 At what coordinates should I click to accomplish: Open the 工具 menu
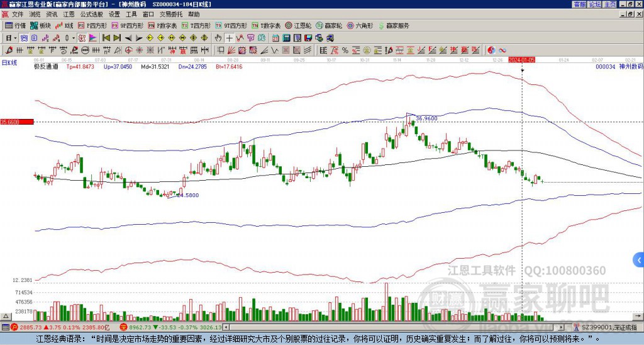coord(131,14)
